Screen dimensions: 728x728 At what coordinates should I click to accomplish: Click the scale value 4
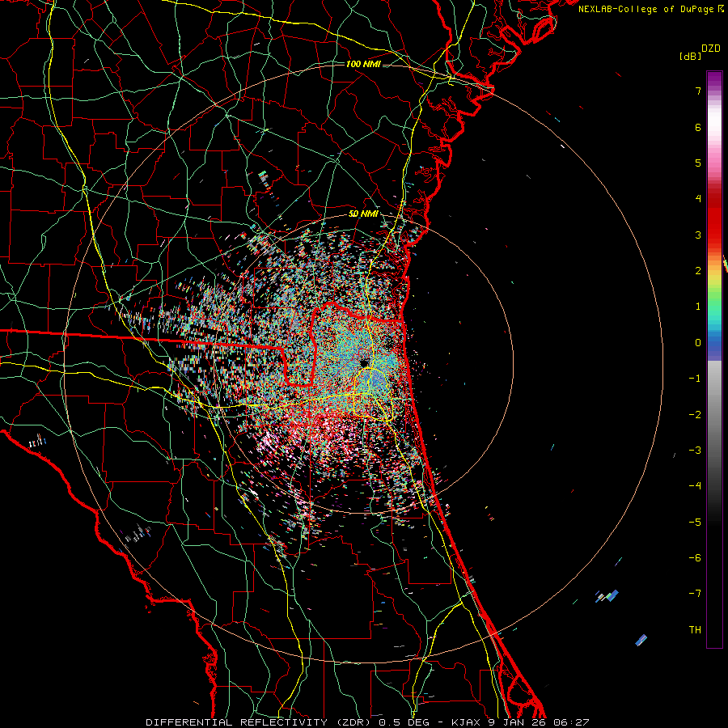tap(698, 199)
